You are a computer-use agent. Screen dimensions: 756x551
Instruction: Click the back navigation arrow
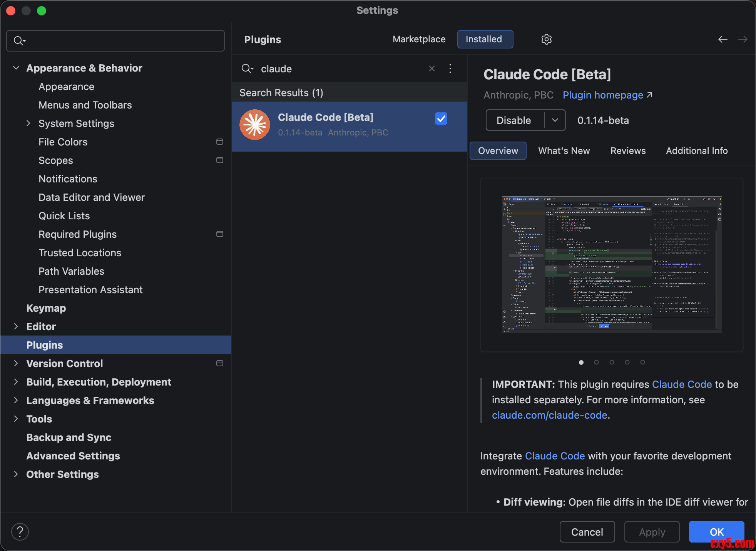723,39
